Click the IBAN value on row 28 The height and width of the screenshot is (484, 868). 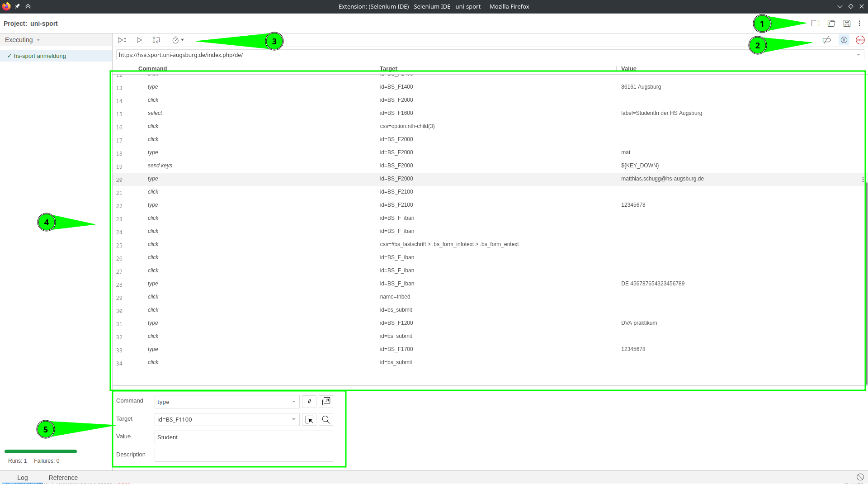click(653, 284)
